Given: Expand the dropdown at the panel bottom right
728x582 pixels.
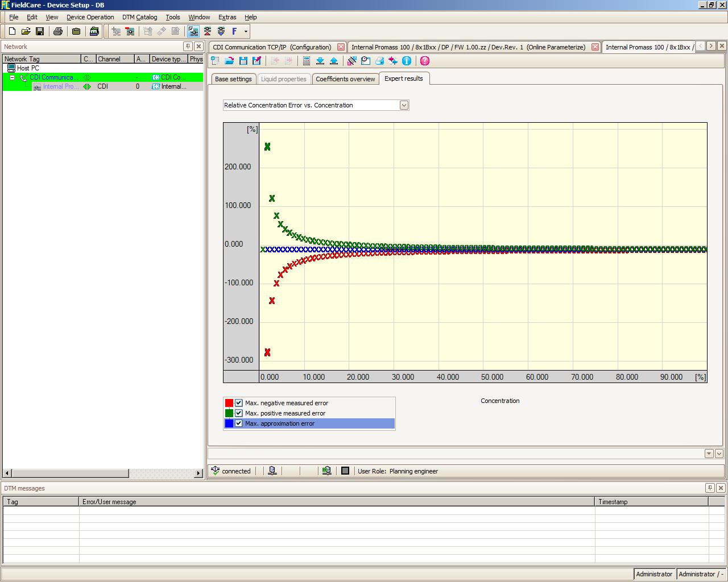Looking at the screenshot, I should 709,453.
